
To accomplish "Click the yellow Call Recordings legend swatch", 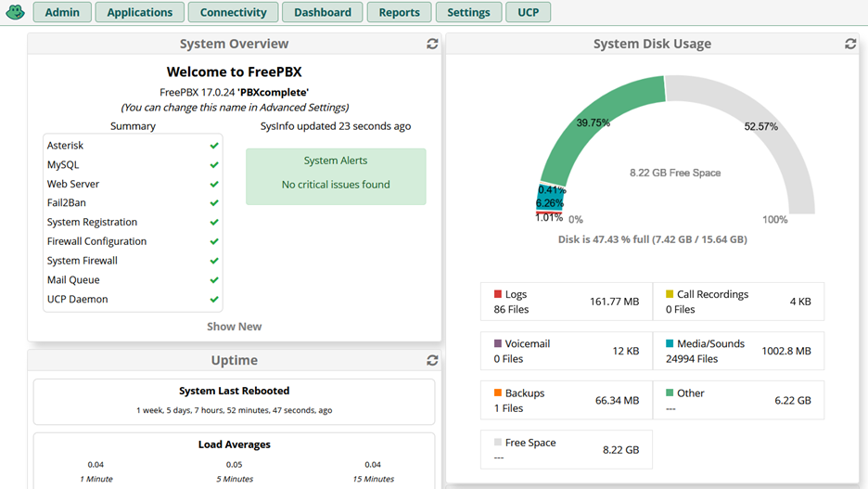I will tap(670, 294).
